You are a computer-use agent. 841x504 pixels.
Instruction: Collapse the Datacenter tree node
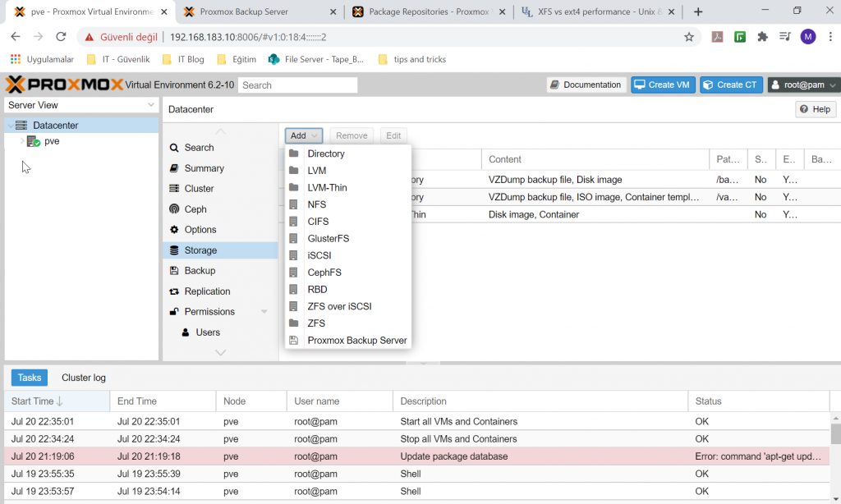point(10,125)
